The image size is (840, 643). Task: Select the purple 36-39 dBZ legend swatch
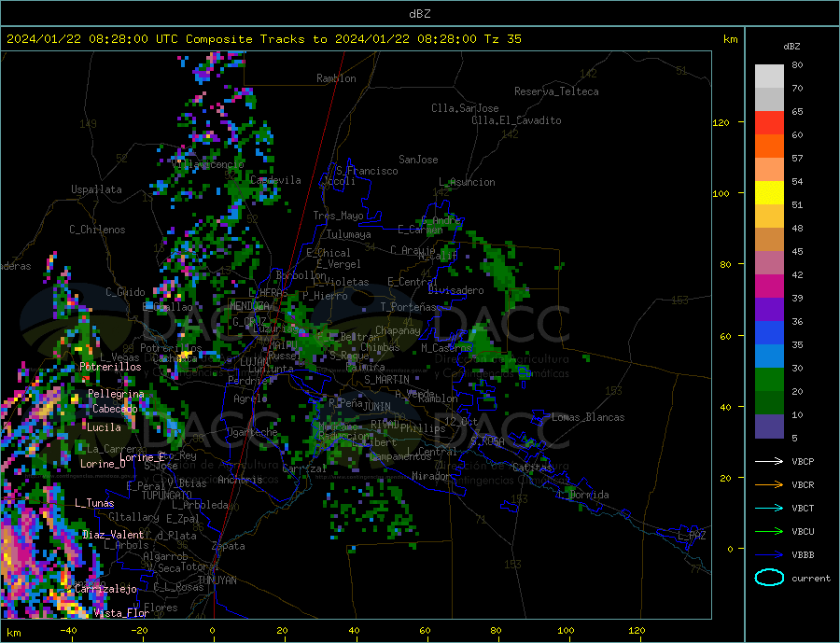tap(769, 310)
